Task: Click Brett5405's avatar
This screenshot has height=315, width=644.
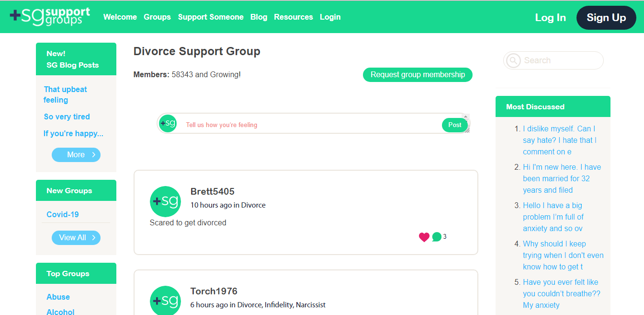Action: point(165,201)
